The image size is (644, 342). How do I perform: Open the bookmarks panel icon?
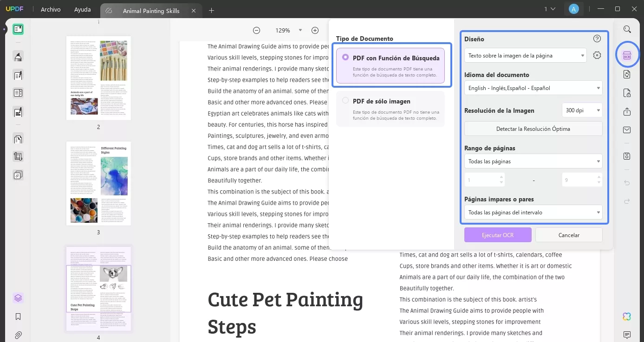[x=18, y=316]
